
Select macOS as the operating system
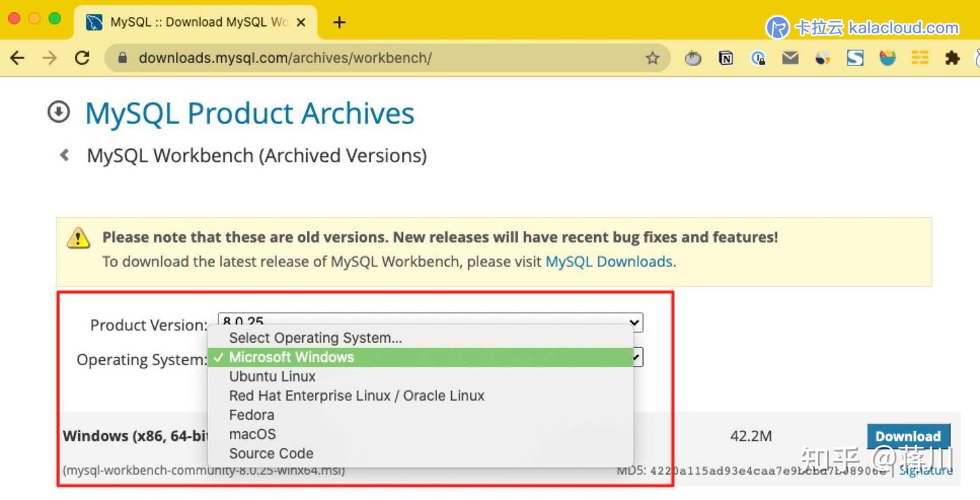[252, 434]
